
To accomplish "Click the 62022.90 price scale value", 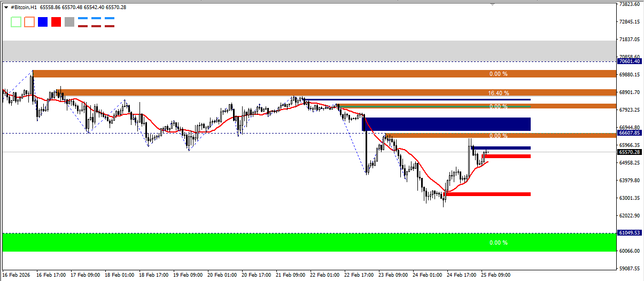I will click(x=630, y=216).
